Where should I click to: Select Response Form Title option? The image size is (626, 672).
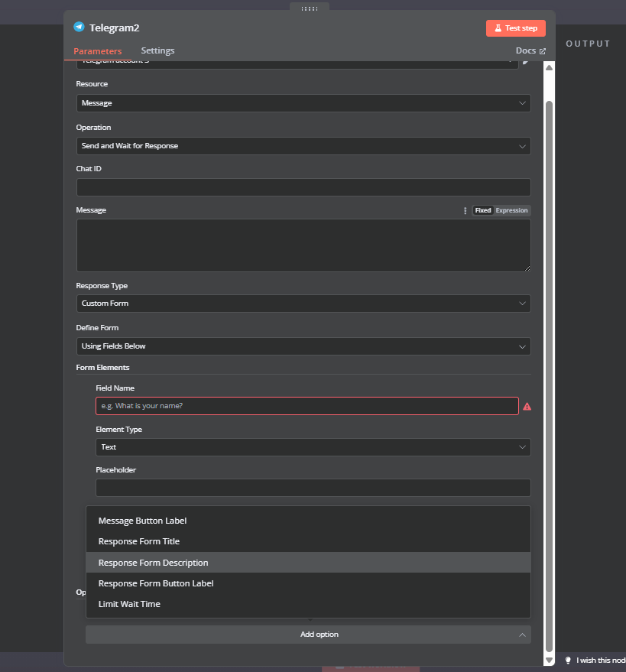pyautogui.click(x=308, y=541)
